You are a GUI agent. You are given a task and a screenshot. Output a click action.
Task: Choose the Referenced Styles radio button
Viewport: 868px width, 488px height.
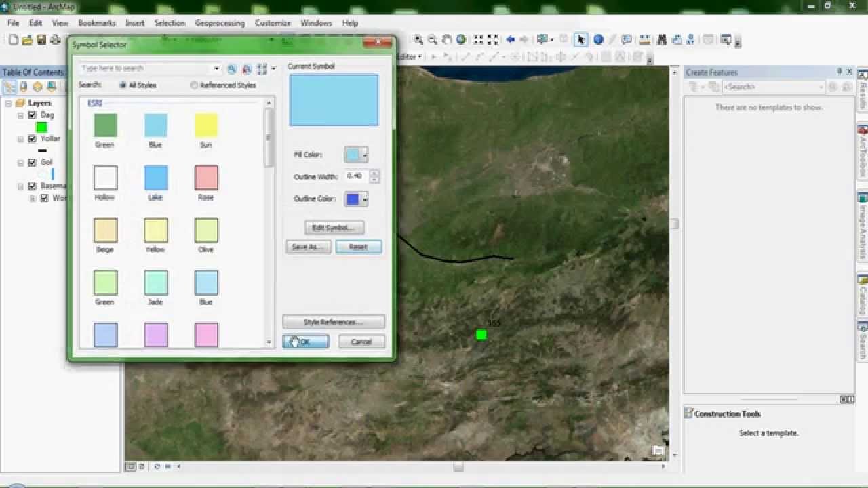[194, 85]
